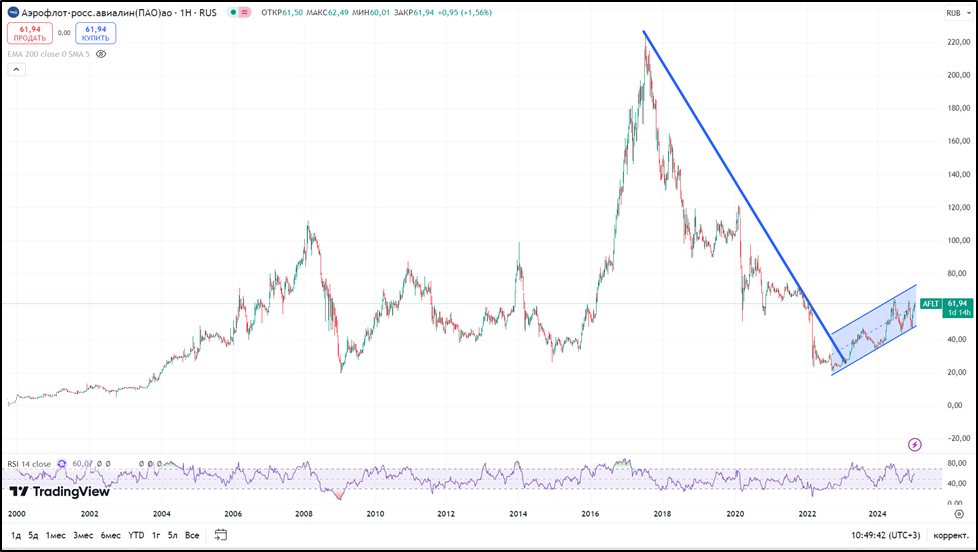Open the go-to-date calendar icon
The width and height of the screenshot is (978, 552).
point(220,535)
